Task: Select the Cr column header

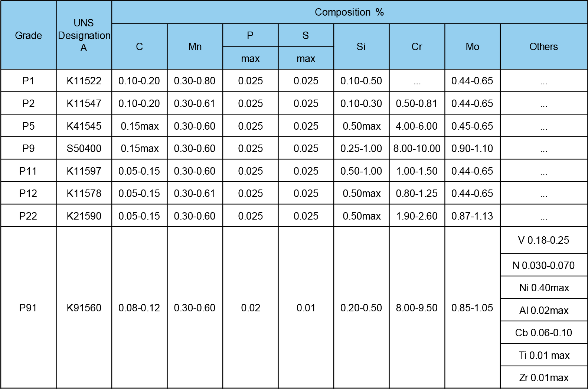Action: 417,46
